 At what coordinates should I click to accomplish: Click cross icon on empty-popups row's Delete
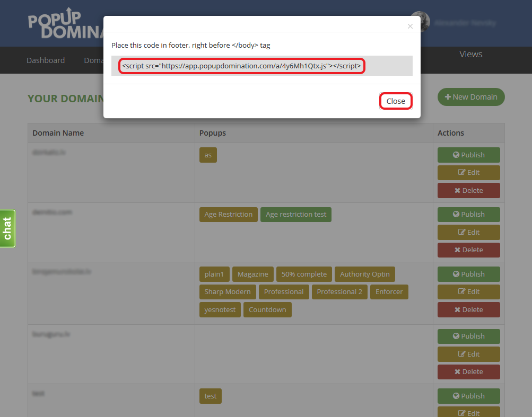coord(457,372)
